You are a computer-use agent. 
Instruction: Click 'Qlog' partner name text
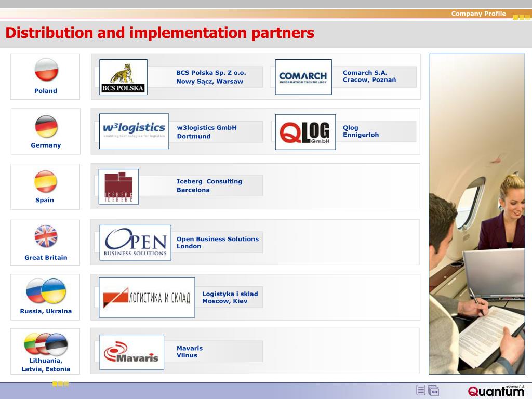click(x=351, y=128)
